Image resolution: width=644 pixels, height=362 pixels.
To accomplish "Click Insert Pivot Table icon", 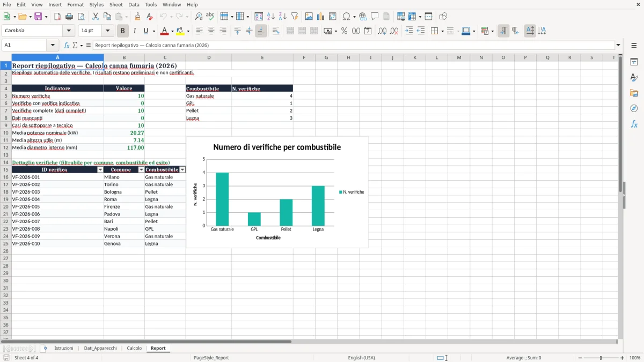I will click(x=333, y=17).
